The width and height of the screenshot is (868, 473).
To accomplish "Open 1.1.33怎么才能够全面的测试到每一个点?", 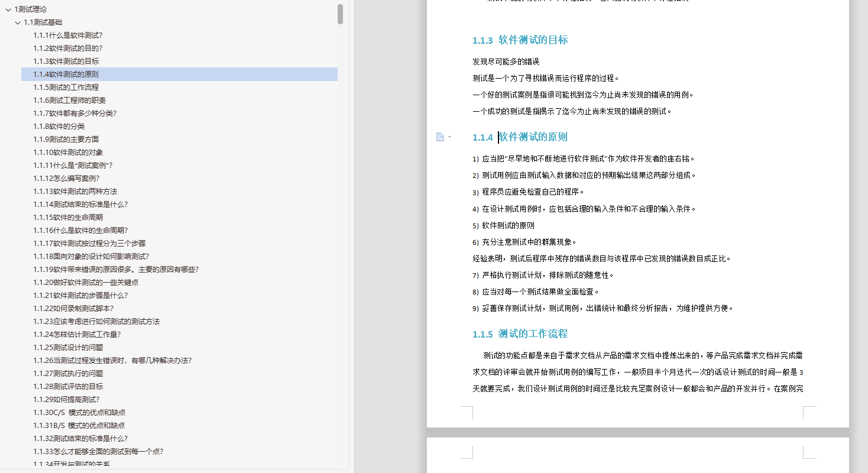I will [98, 452].
